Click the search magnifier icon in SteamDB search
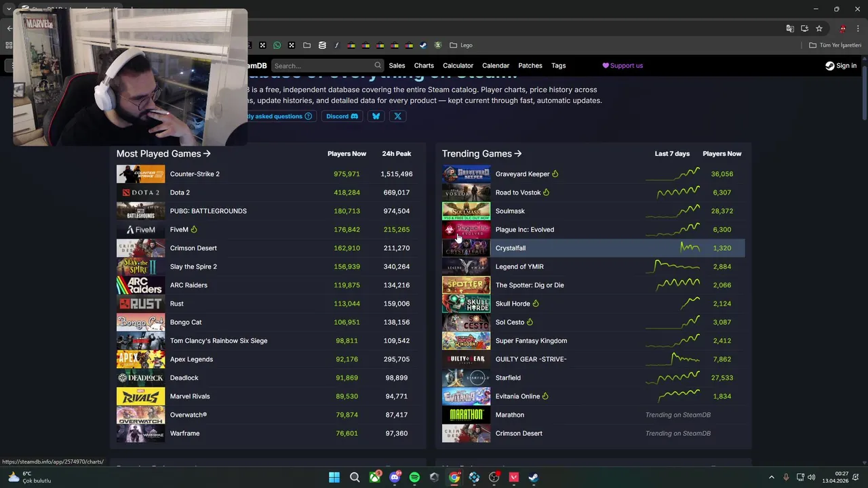The image size is (868, 488). pos(378,66)
